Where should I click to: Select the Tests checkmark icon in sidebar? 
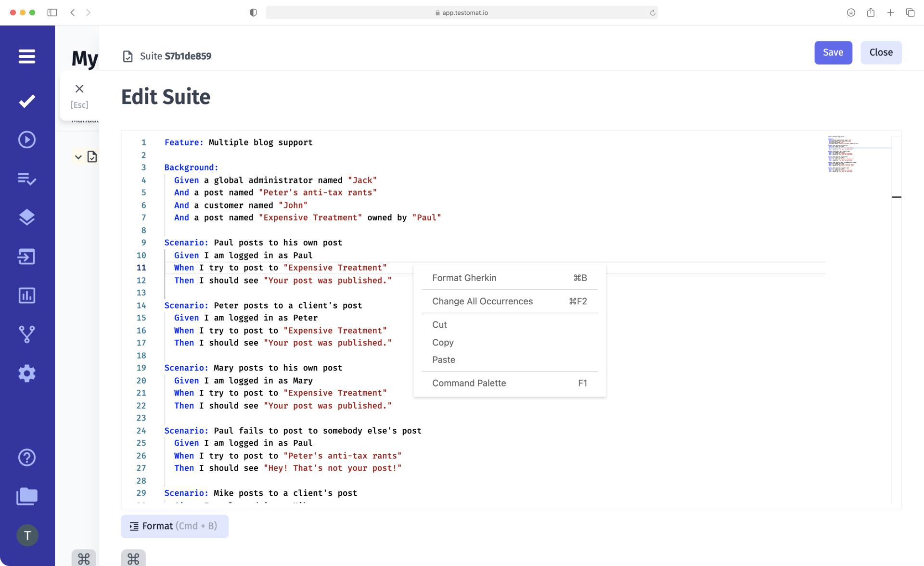[x=27, y=101]
